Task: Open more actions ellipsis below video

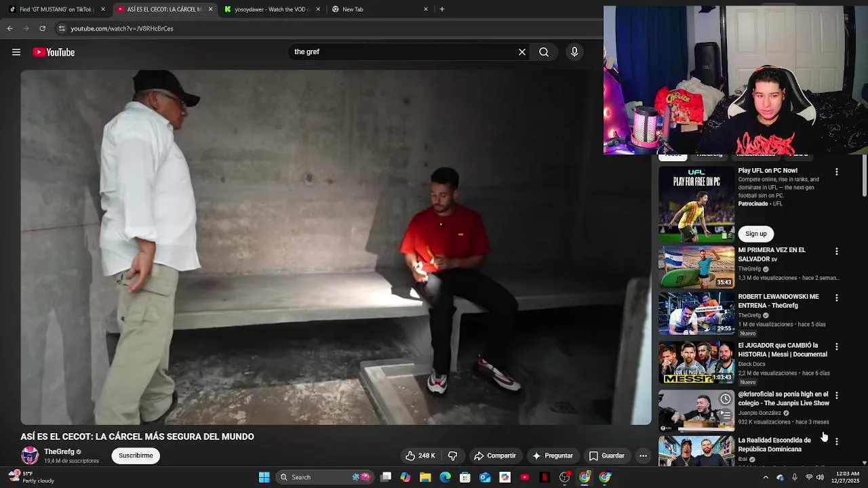Action: [643, 455]
